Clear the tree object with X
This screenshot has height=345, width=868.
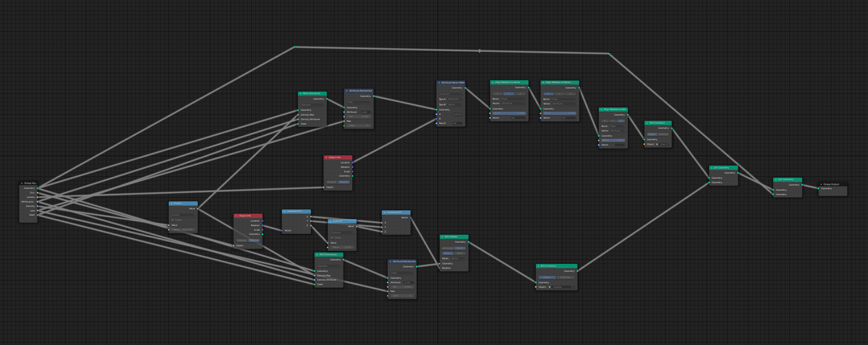(667, 144)
